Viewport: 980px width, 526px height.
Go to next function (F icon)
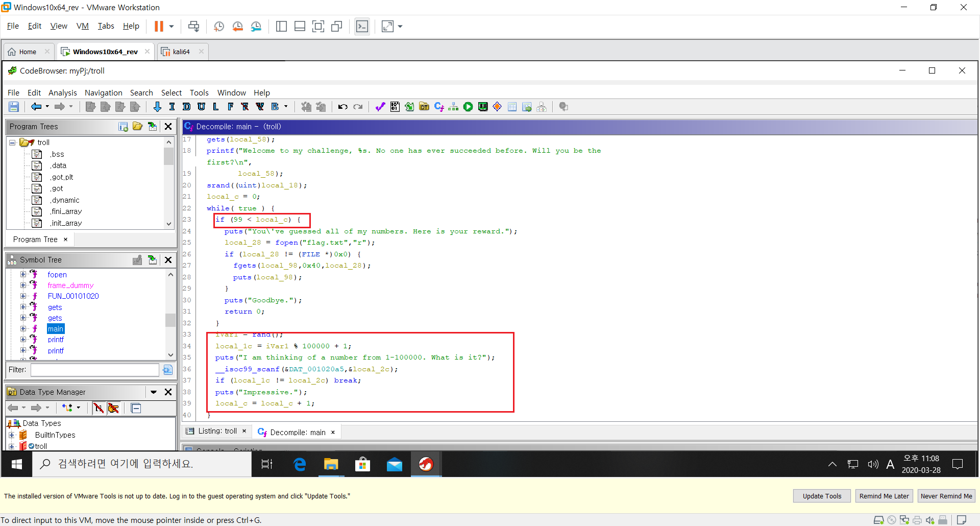click(x=231, y=107)
